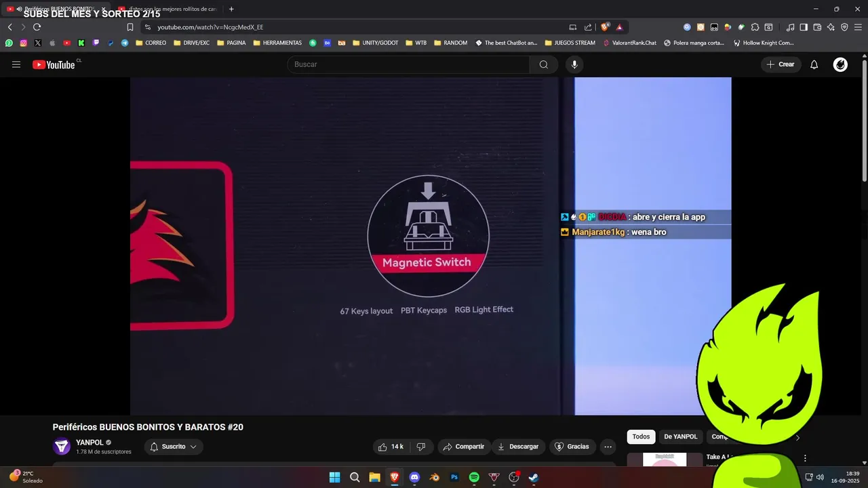The height and width of the screenshot is (488, 868).
Task: Open the YouTube hamburger guide menu
Action: pos(16,64)
